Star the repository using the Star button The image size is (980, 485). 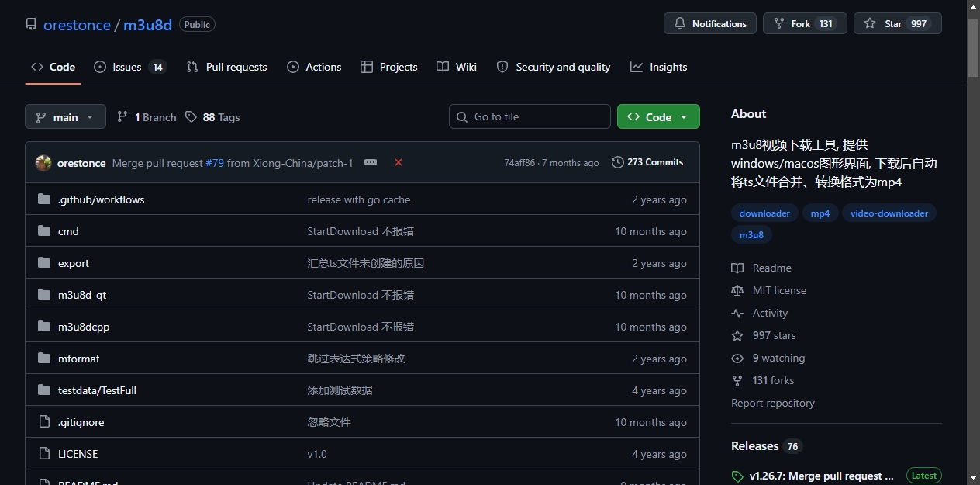[897, 23]
